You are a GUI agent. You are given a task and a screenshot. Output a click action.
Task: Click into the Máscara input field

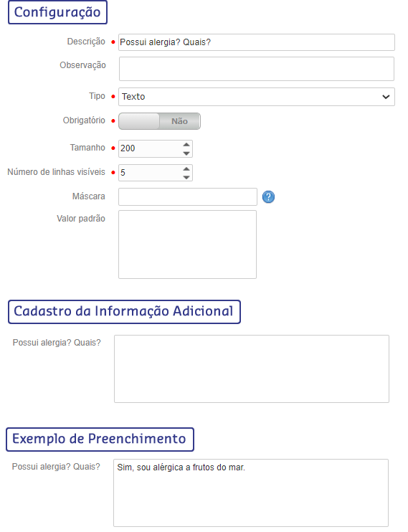(187, 196)
